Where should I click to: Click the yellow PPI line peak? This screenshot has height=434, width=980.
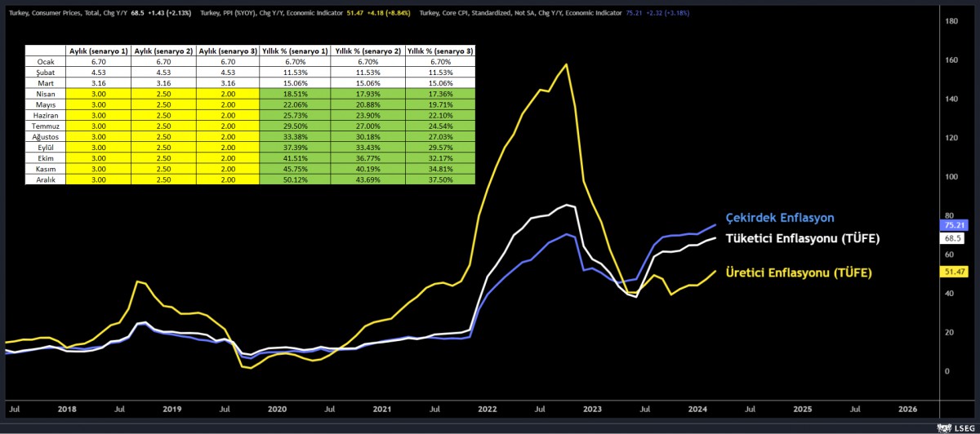click(566, 64)
